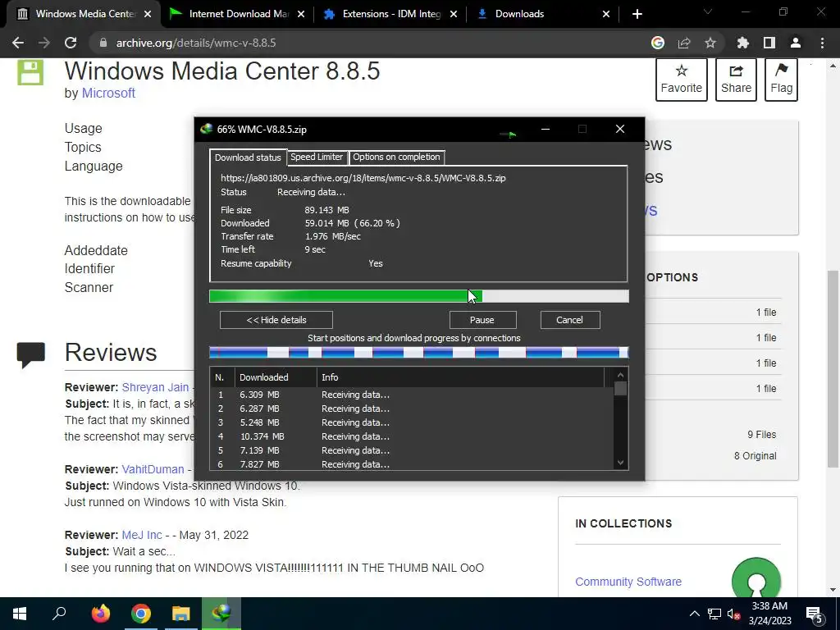This screenshot has height=630, width=840.
Task: Bookmark this page with star icon
Action: pyautogui.click(x=710, y=43)
